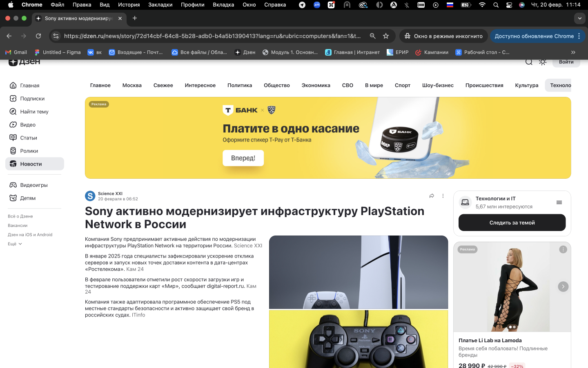Click the share arrow icon for the article
588x368 pixels.
(432, 196)
